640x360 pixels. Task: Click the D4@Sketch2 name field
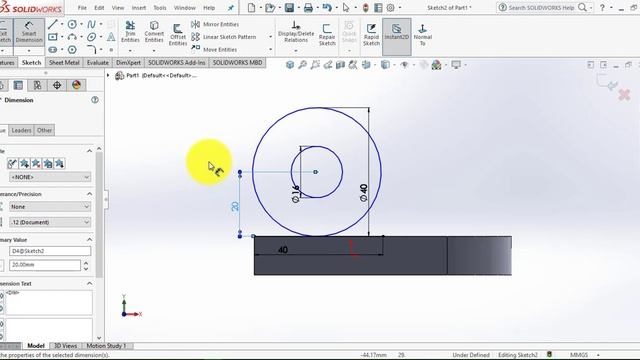click(50, 251)
